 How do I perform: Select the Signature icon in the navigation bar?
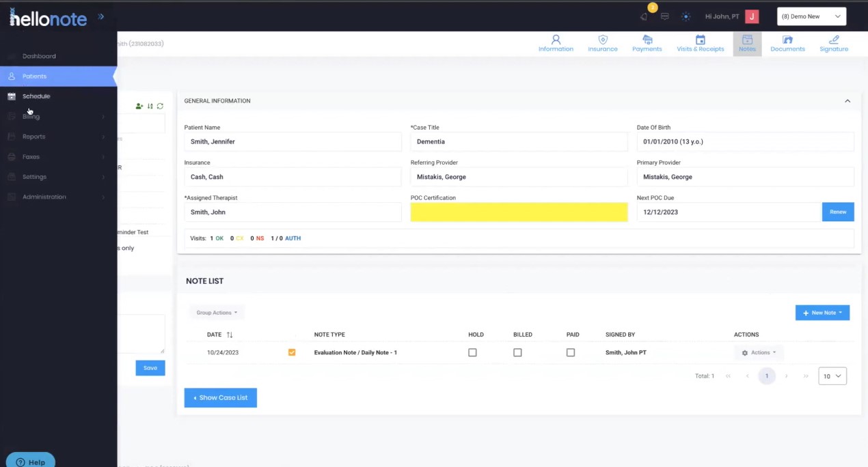[x=833, y=43]
